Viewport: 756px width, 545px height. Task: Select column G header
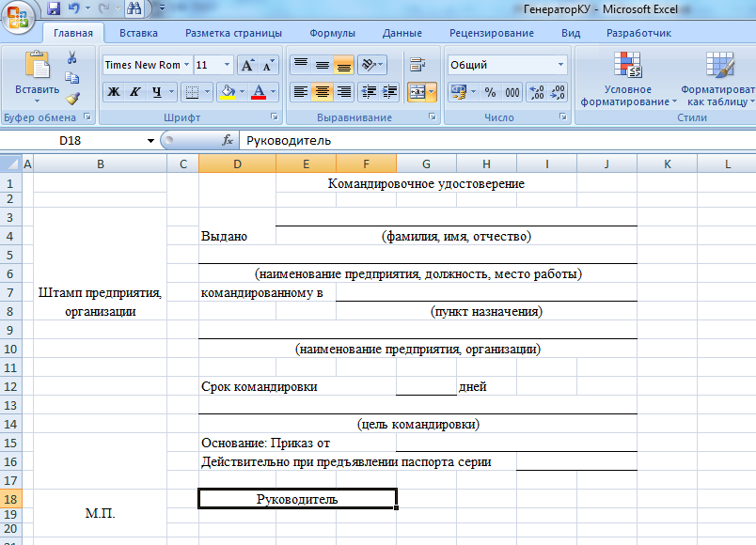[426, 163]
